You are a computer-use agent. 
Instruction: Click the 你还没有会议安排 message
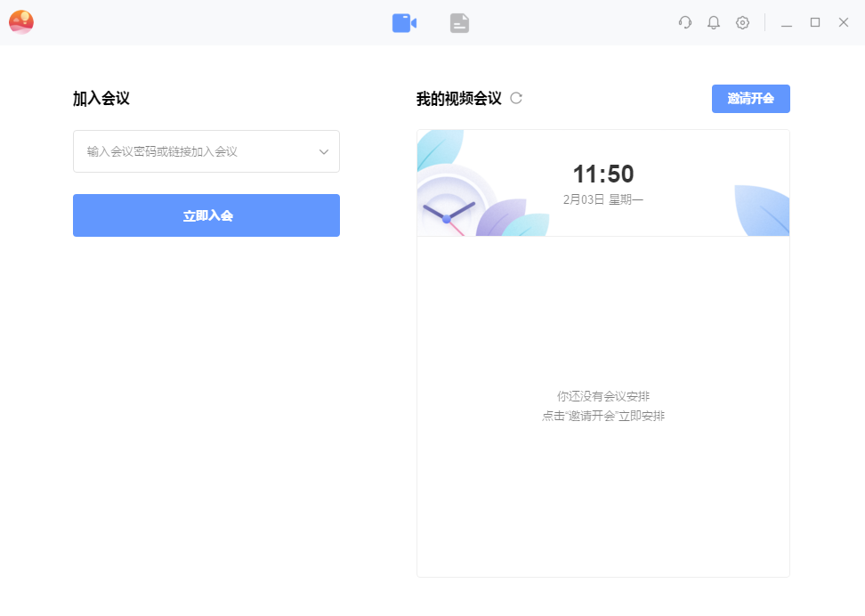pos(603,396)
